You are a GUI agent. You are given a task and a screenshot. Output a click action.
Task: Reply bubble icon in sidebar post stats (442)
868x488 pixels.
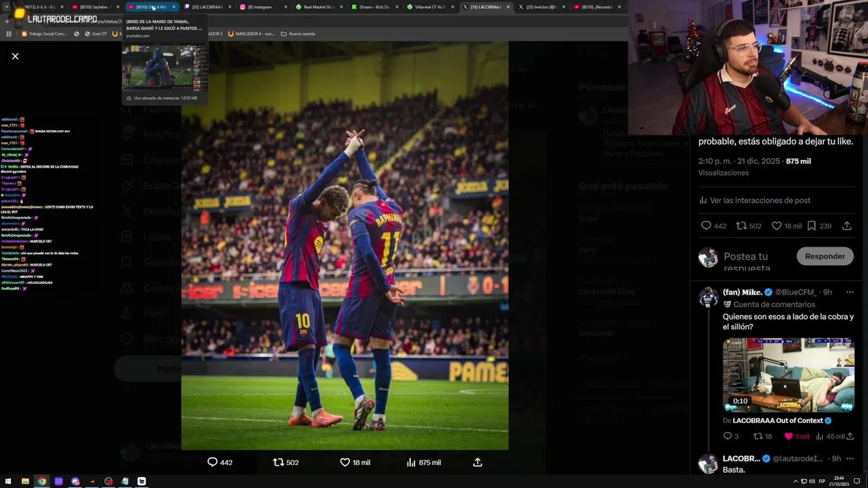706,226
